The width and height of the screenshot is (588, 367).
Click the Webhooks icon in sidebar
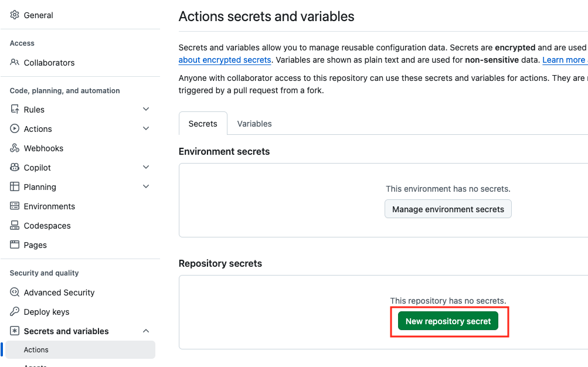tap(15, 148)
